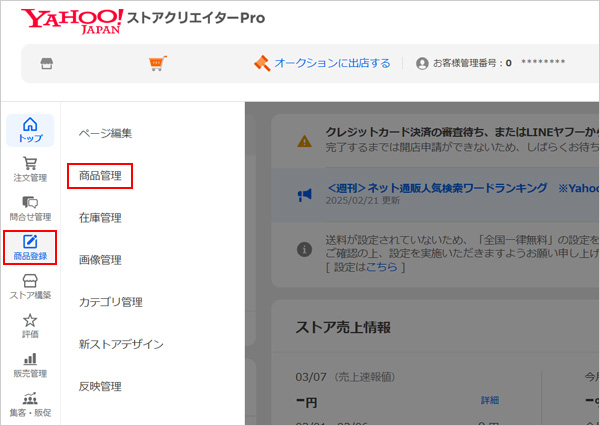Open the こちら settings link
600x426 pixels.
pyautogui.click(x=382, y=267)
